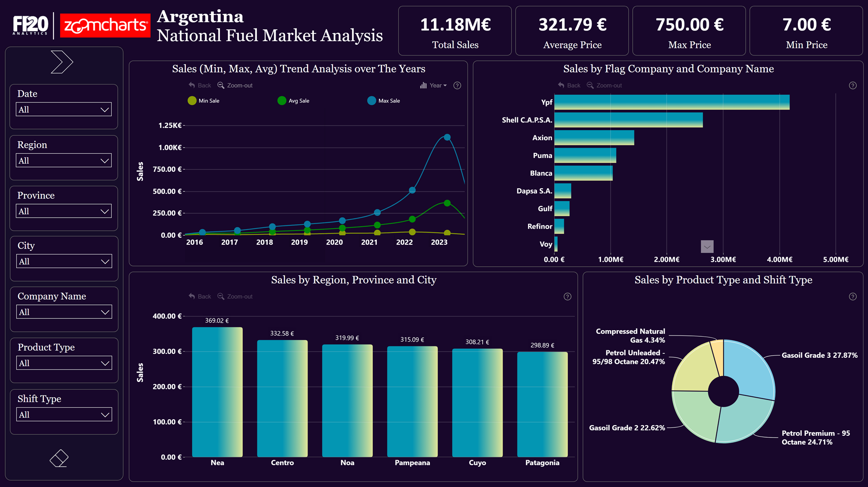Viewport: 868px width, 487px height.
Task: Toggle Max Sale legend series
Action: tap(384, 101)
